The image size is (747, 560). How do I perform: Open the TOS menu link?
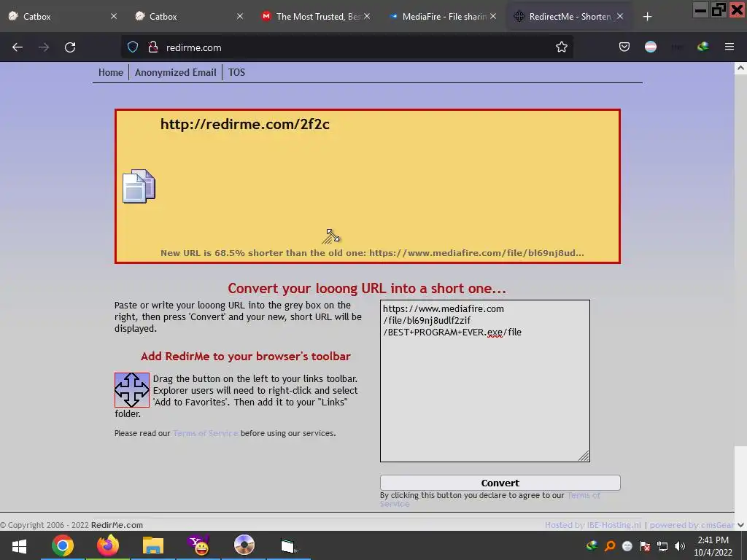tap(236, 72)
